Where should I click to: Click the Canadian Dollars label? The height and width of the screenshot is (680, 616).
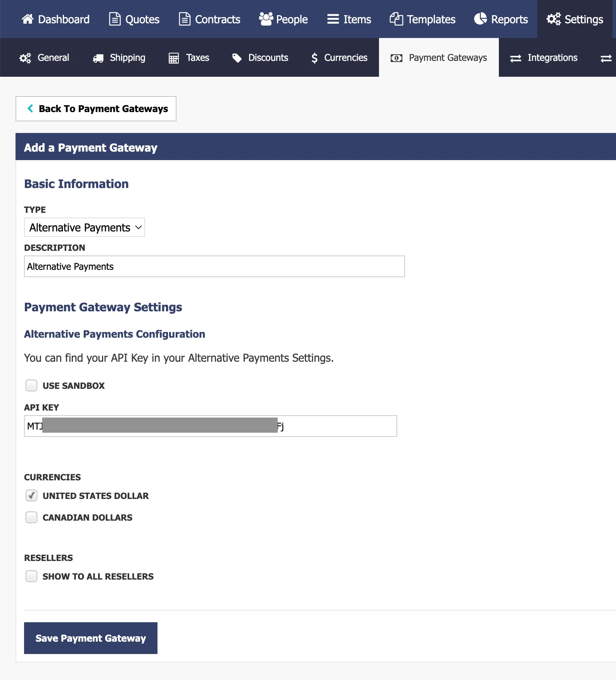pyautogui.click(x=88, y=518)
